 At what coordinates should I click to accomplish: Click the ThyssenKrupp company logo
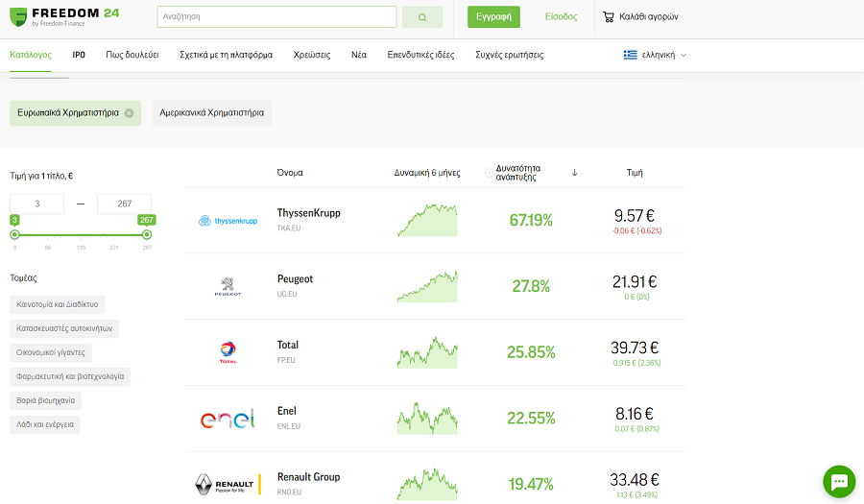tap(228, 221)
